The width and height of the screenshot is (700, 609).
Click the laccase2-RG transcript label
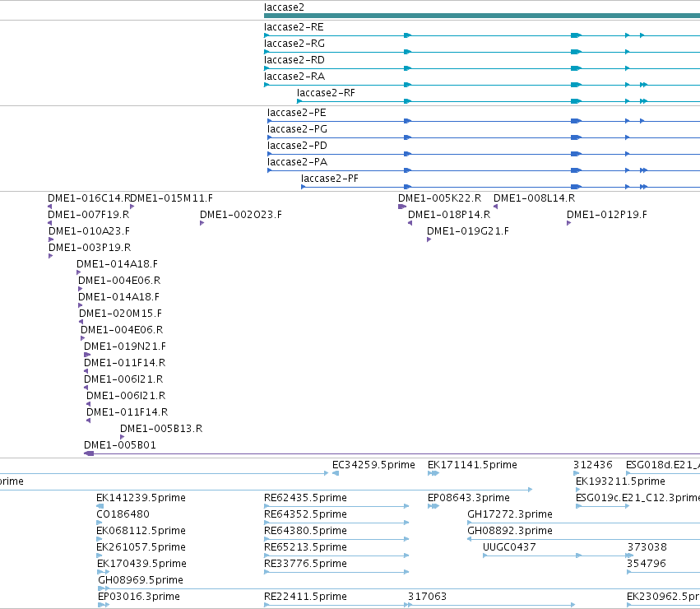click(294, 44)
